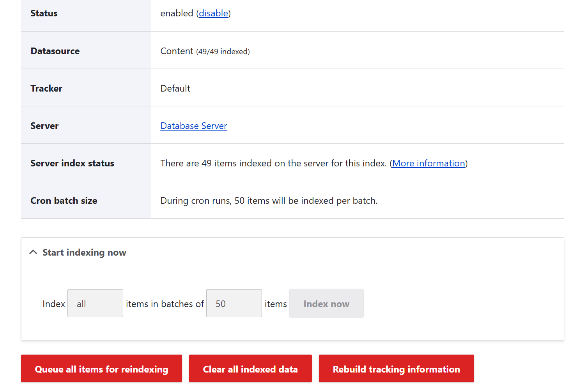Click Clear all indexed data
The width and height of the screenshot is (584, 392).
pyautogui.click(x=250, y=369)
